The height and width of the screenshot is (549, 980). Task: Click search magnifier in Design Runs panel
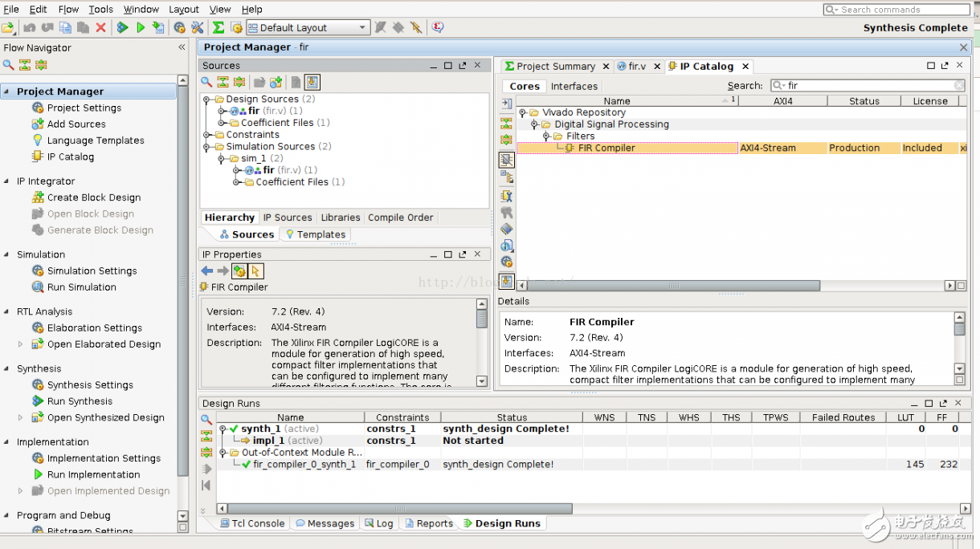pos(206,419)
